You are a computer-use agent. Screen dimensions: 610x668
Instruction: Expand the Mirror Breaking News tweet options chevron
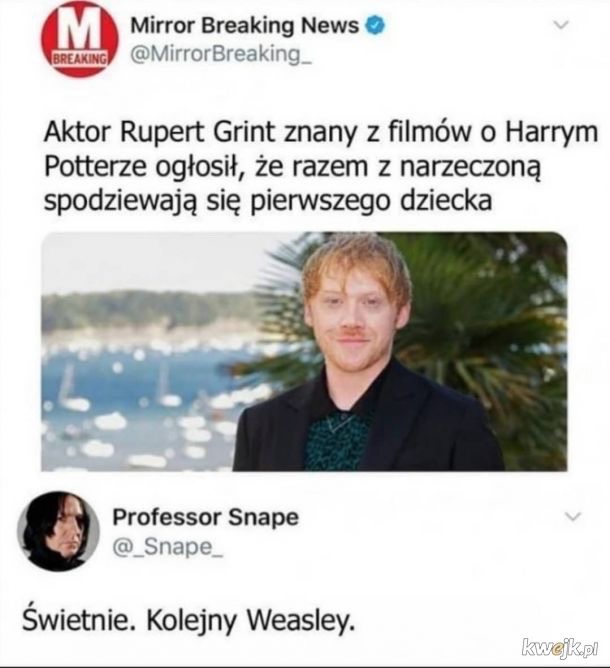(561, 26)
